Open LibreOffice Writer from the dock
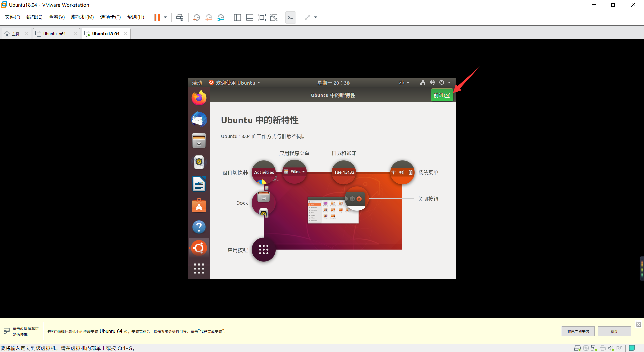The width and height of the screenshot is (644, 352). (x=199, y=184)
